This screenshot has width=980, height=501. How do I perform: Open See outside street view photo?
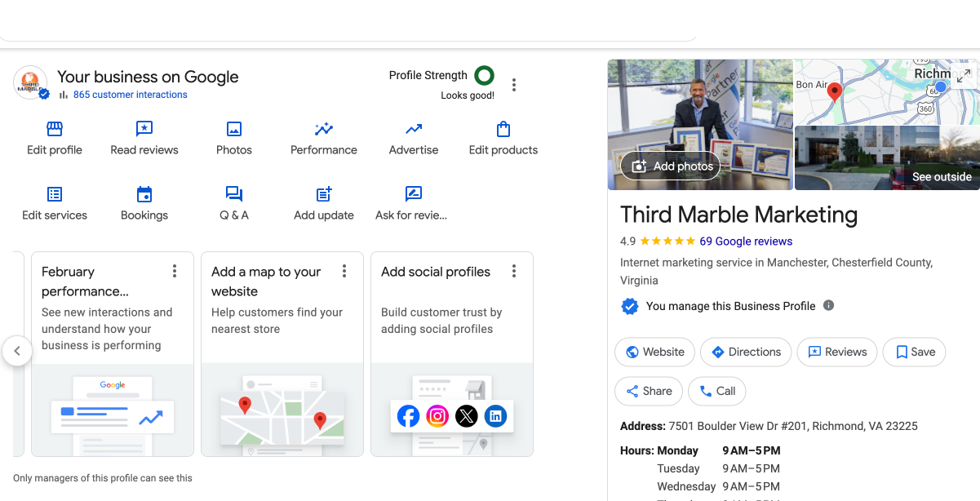click(x=887, y=157)
